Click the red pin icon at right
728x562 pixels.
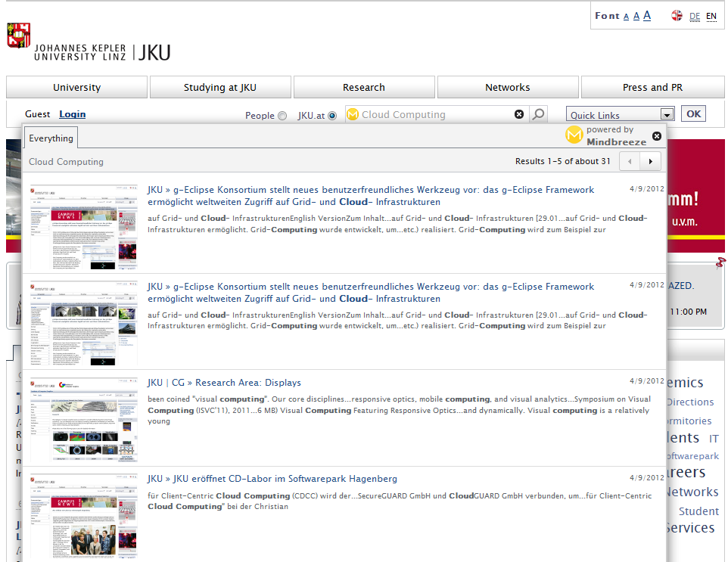pyautogui.click(x=720, y=262)
